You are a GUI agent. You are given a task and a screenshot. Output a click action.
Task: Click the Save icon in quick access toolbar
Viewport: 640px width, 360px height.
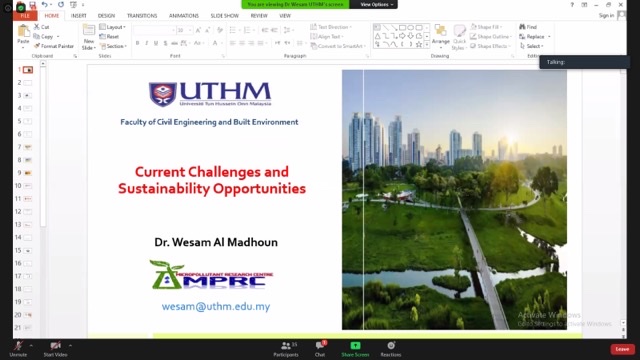(32, 5)
